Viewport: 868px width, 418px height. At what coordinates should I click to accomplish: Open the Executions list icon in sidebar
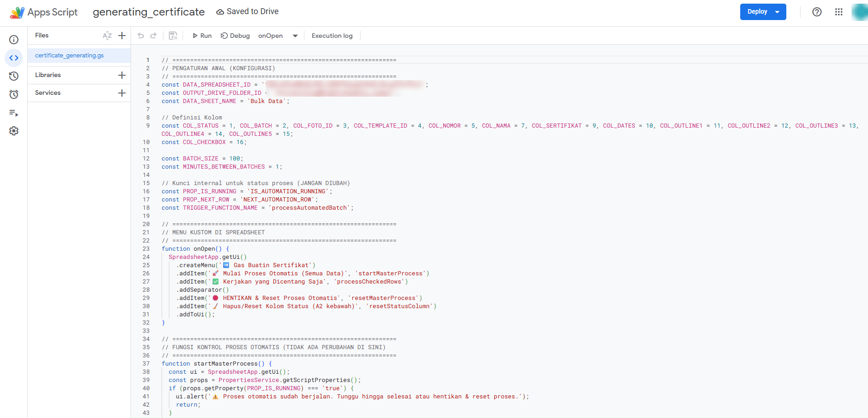tap(14, 113)
